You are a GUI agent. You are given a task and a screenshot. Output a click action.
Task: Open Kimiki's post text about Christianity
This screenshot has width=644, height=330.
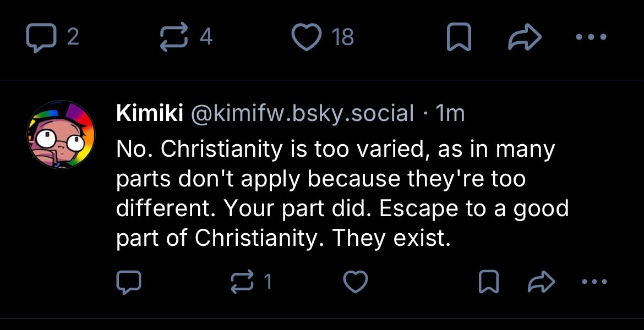tap(336, 194)
